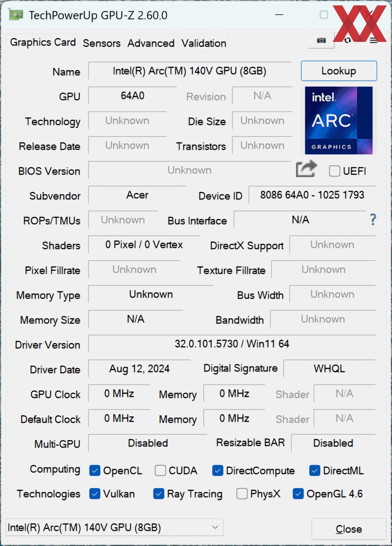Click the Close button
The width and height of the screenshot is (392, 546).
tap(349, 529)
